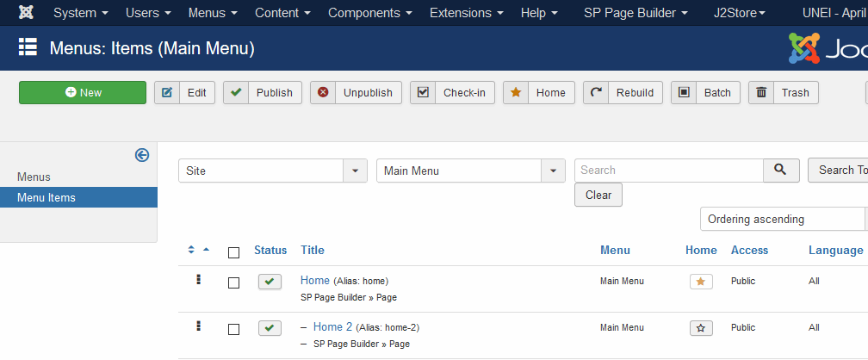Open the Extensions menu

click(x=468, y=13)
